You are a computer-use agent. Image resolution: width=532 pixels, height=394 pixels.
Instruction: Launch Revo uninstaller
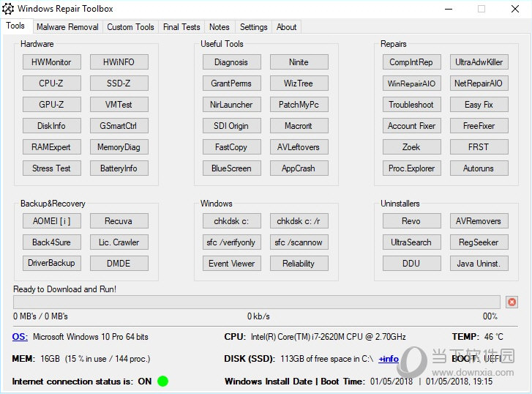(x=411, y=221)
